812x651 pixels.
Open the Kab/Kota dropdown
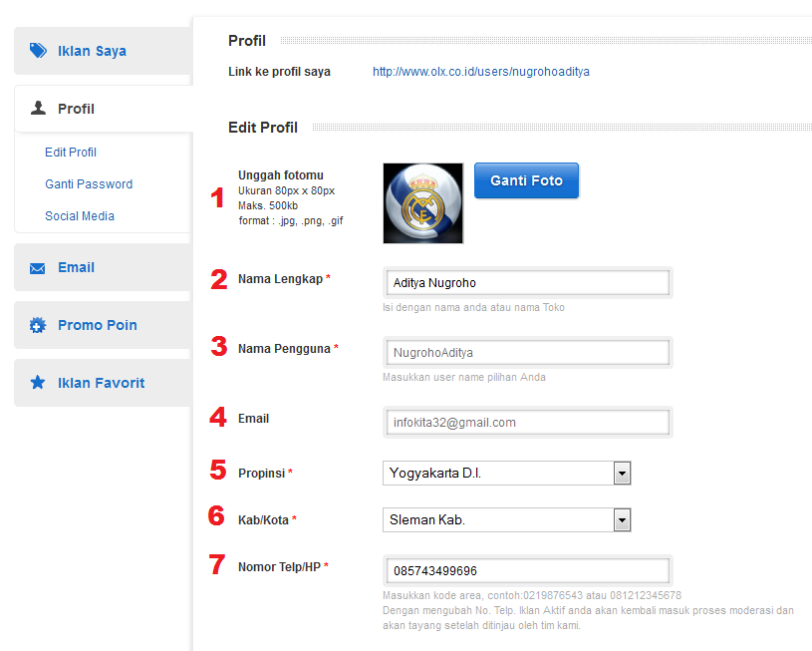coord(622,519)
